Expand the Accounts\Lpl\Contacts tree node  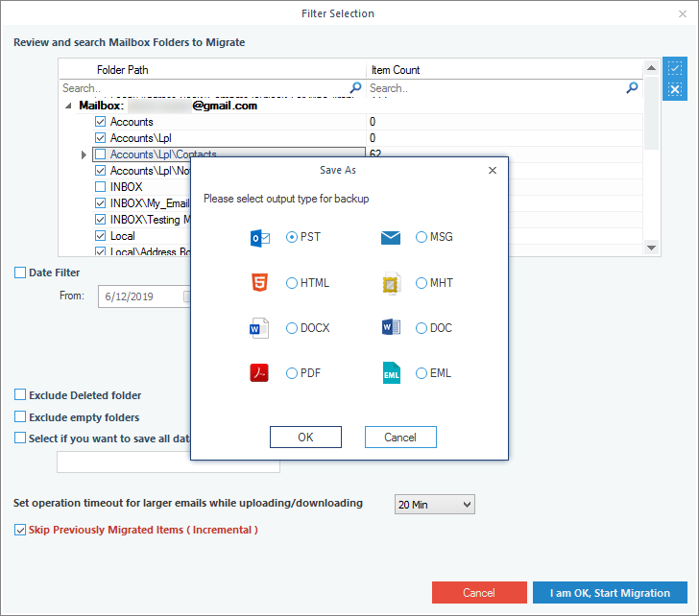(84, 154)
